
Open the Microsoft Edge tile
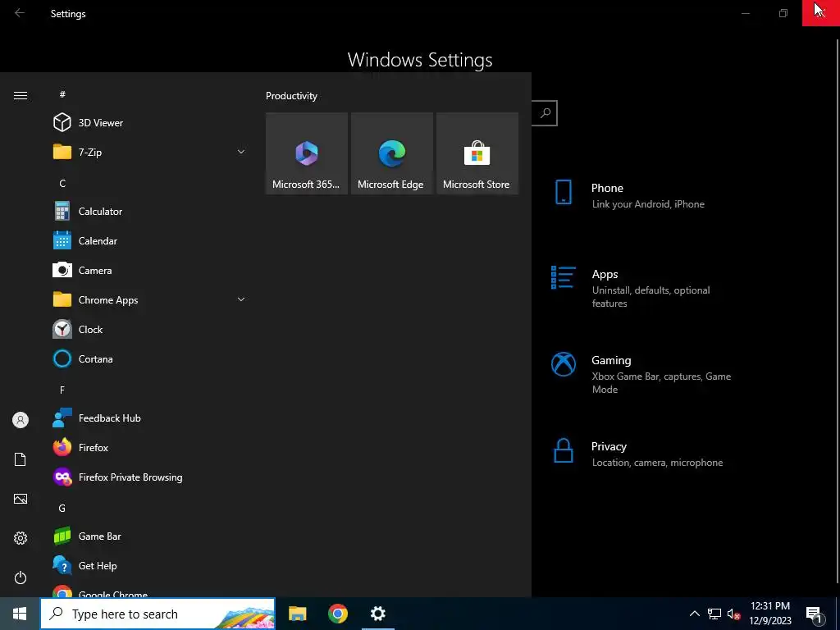(391, 153)
